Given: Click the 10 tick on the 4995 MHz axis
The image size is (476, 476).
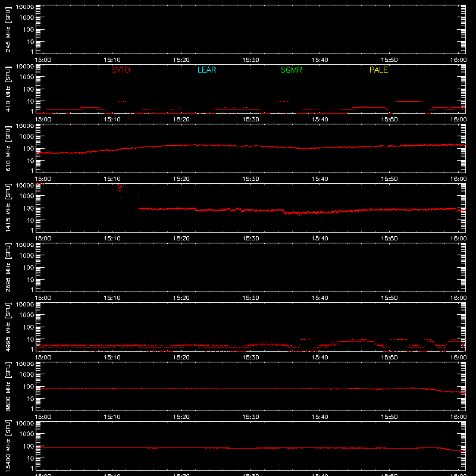Looking at the screenshot, I should click(x=30, y=339).
